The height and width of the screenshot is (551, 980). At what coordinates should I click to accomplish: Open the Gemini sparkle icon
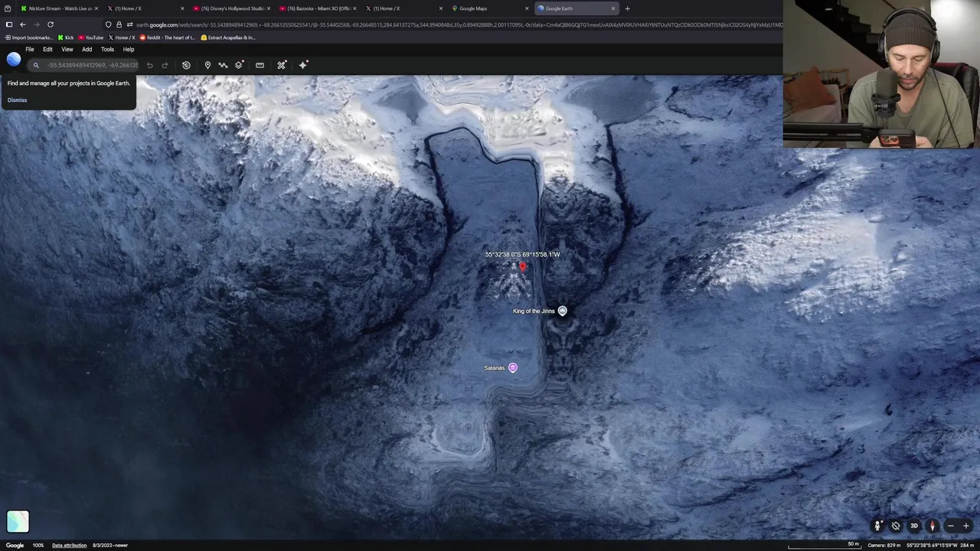(x=303, y=65)
